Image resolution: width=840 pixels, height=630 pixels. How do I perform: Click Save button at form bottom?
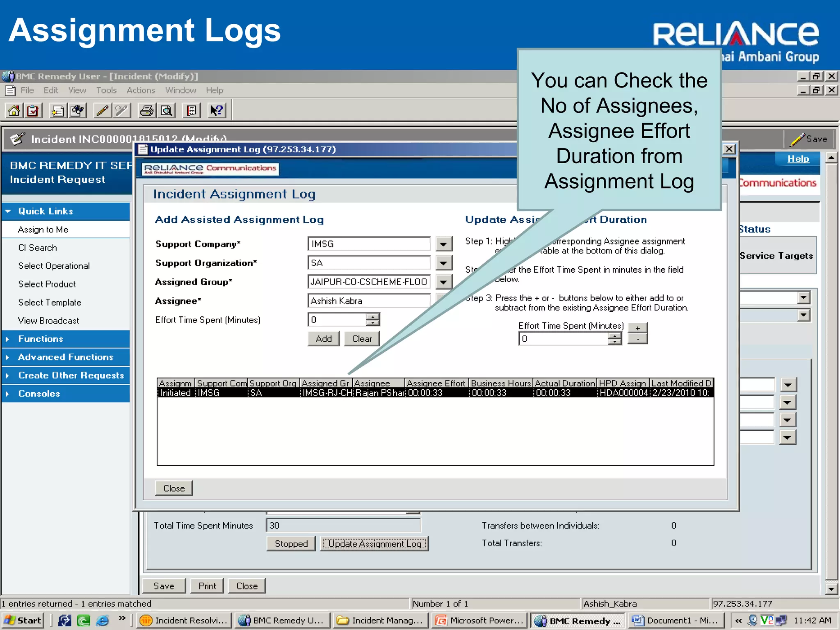164,586
